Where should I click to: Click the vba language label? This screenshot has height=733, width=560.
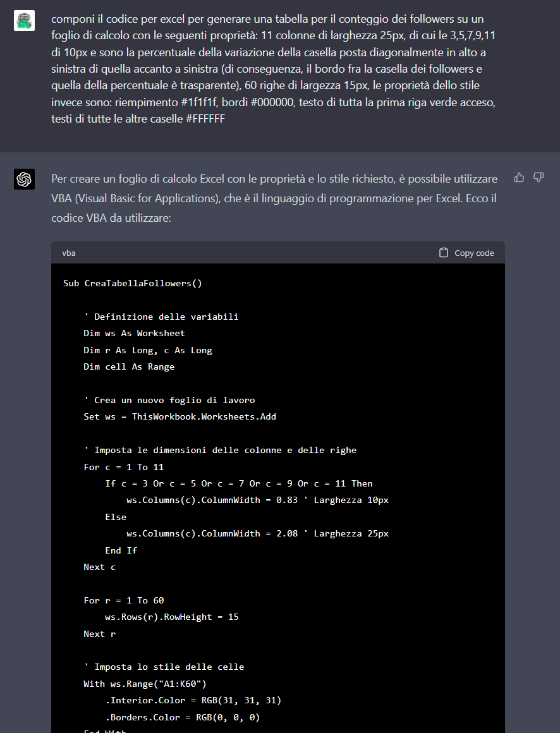click(69, 253)
